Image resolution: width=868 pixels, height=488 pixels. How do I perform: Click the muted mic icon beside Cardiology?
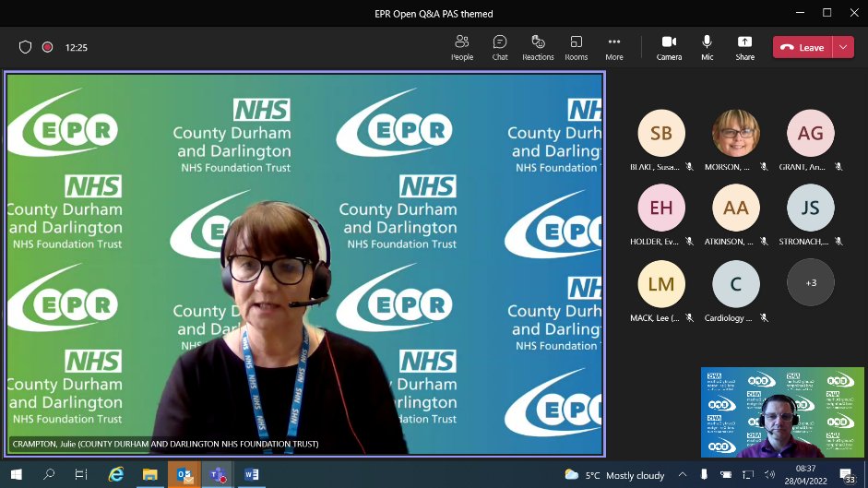coord(764,317)
